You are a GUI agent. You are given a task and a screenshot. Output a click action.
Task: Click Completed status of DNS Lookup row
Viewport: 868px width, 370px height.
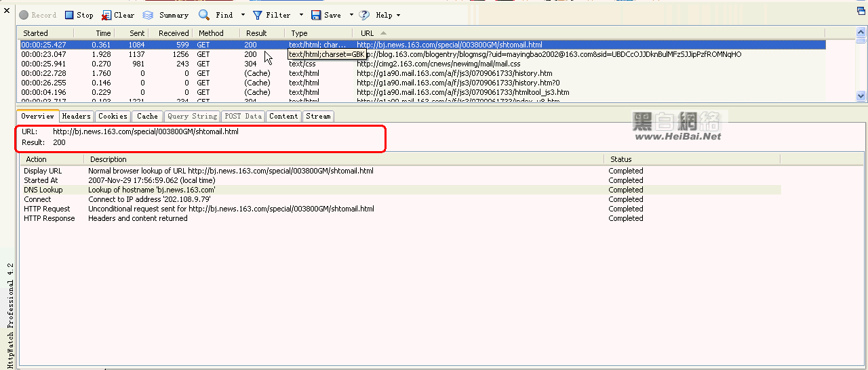pyautogui.click(x=626, y=190)
